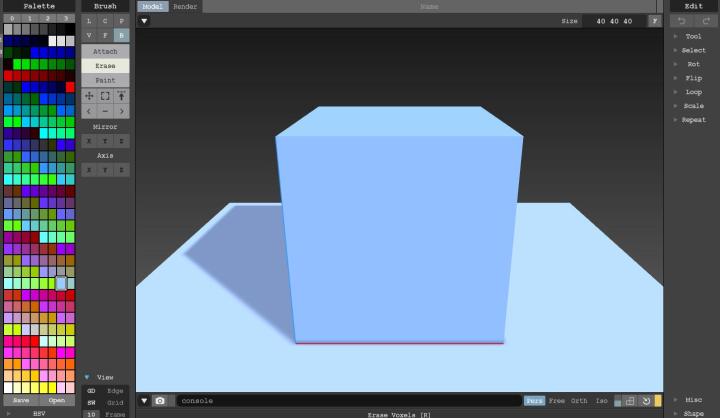The width and height of the screenshot is (720, 418).
Task: Toggle Mirror X axis
Action: 89,141
